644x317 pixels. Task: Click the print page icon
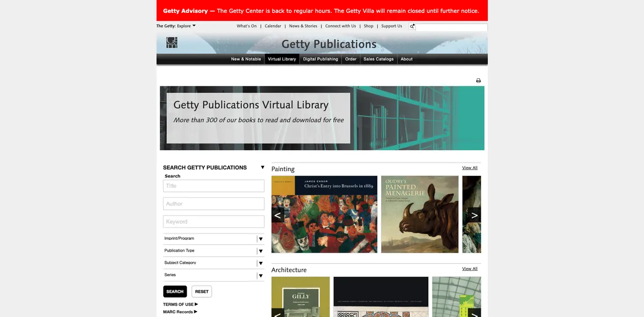tap(478, 80)
